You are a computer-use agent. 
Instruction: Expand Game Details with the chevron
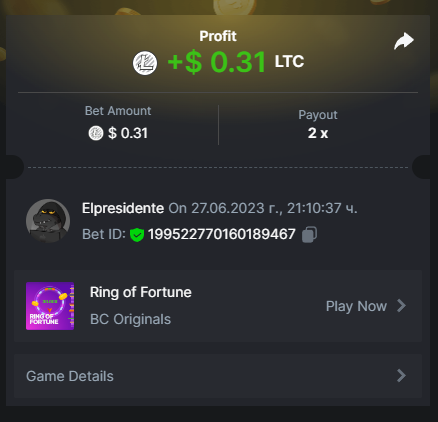(402, 376)
